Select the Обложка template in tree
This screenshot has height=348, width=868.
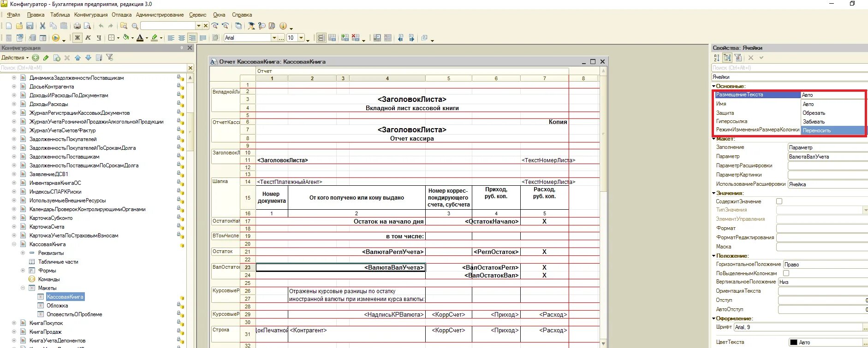pos(57,306)
